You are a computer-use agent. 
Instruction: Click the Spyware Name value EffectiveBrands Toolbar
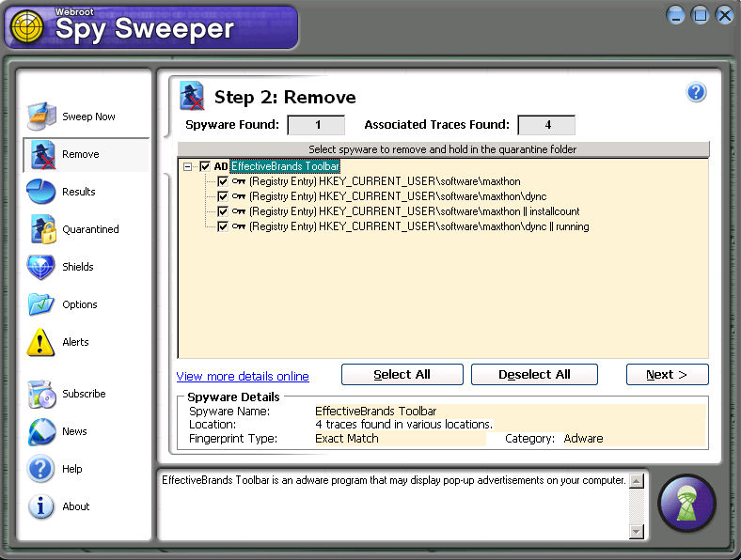[x=376, y=412]
